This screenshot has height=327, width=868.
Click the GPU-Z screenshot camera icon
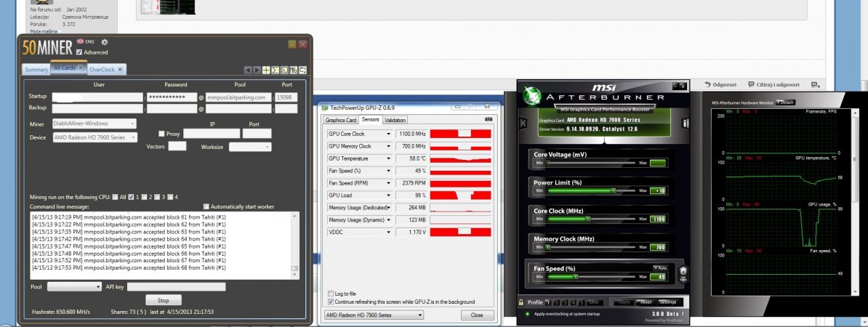pyautogui.click(x=489, y=119)
